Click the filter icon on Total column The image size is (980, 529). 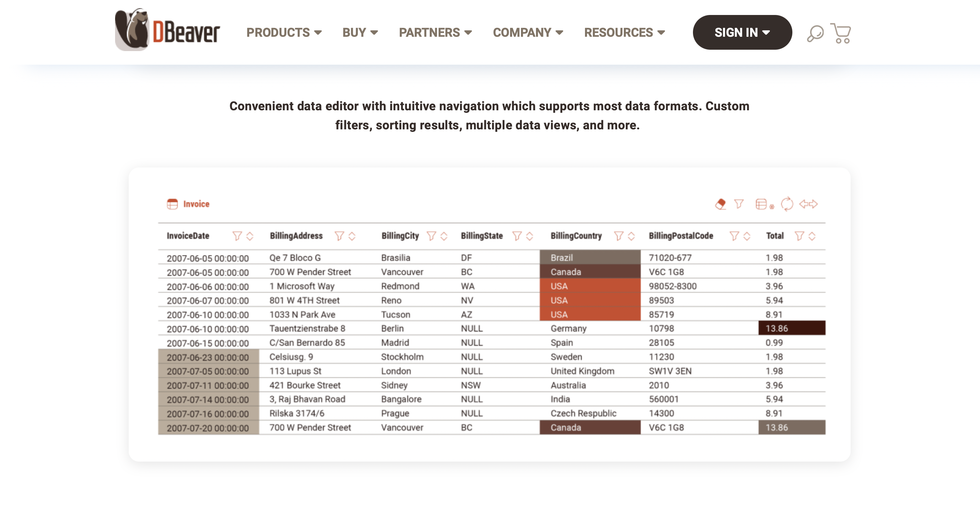point(799,236)
